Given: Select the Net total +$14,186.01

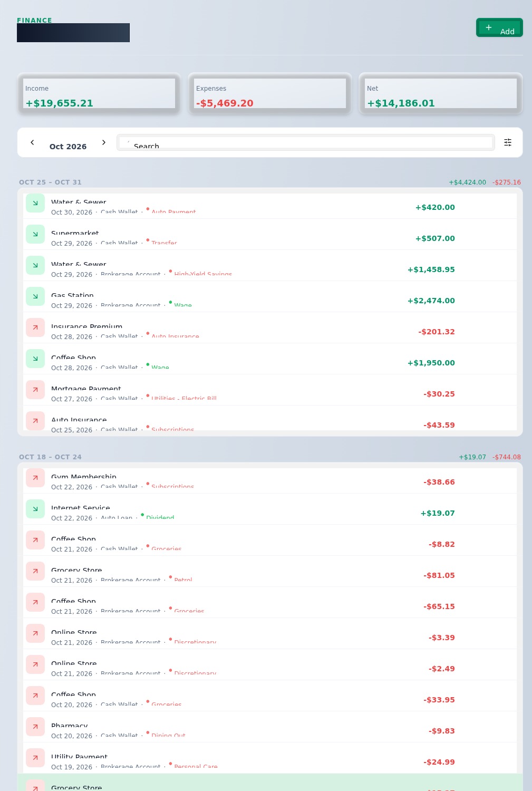Looking at the screenshot, I should tap(401, 103).
